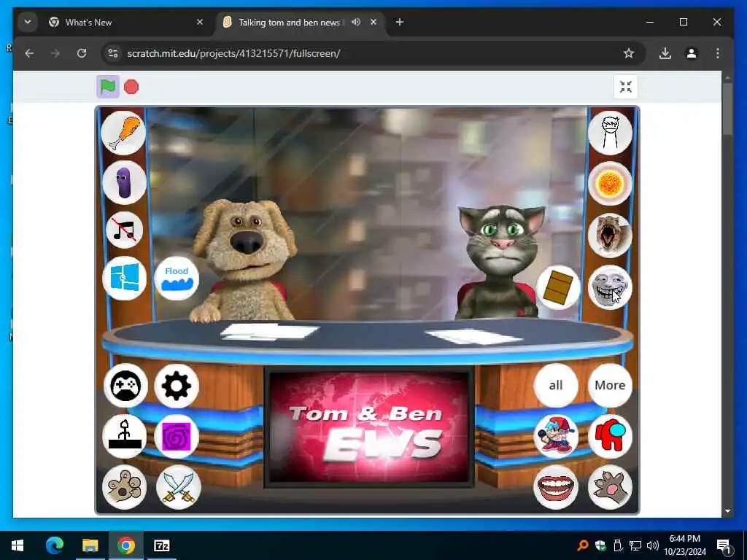Click the glowing sun button
The image size is (747, 560).
[x=611, y=183]
